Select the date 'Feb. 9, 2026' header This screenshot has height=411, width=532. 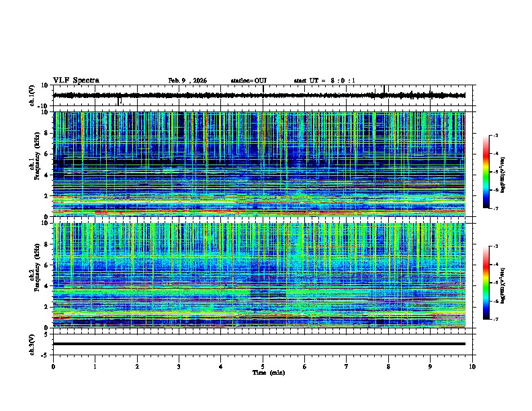pyautogui.click(x=187, y=81)
